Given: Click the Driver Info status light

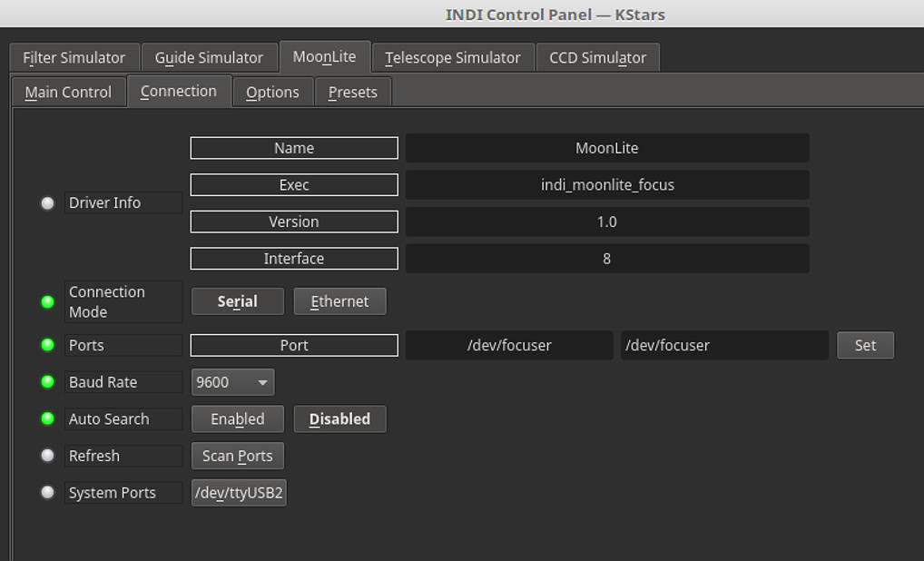Looking at the screenshot, I should 47,203.
